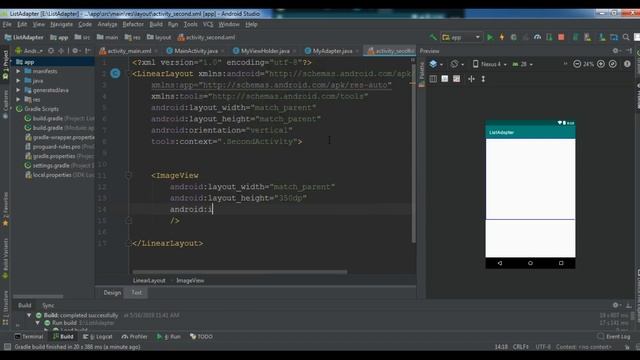Viewport: 640px width, 360px height.
Task: Toggle the third preview toolbar view icon
Action: click(x=456, y=79)
